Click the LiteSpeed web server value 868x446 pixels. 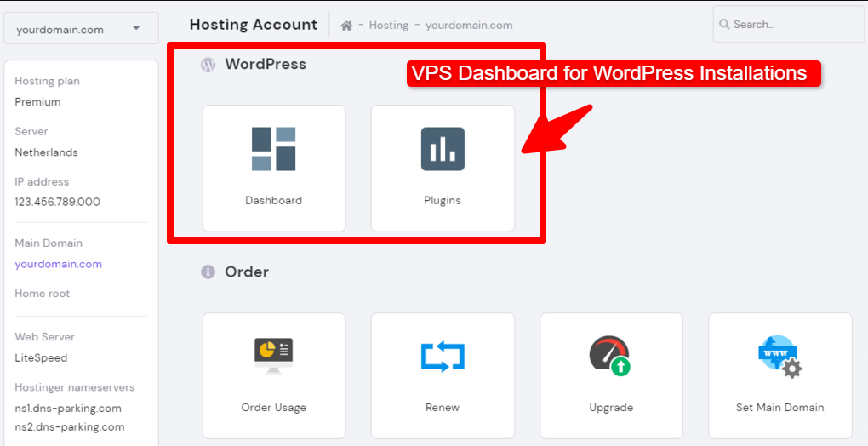[41, 358]
